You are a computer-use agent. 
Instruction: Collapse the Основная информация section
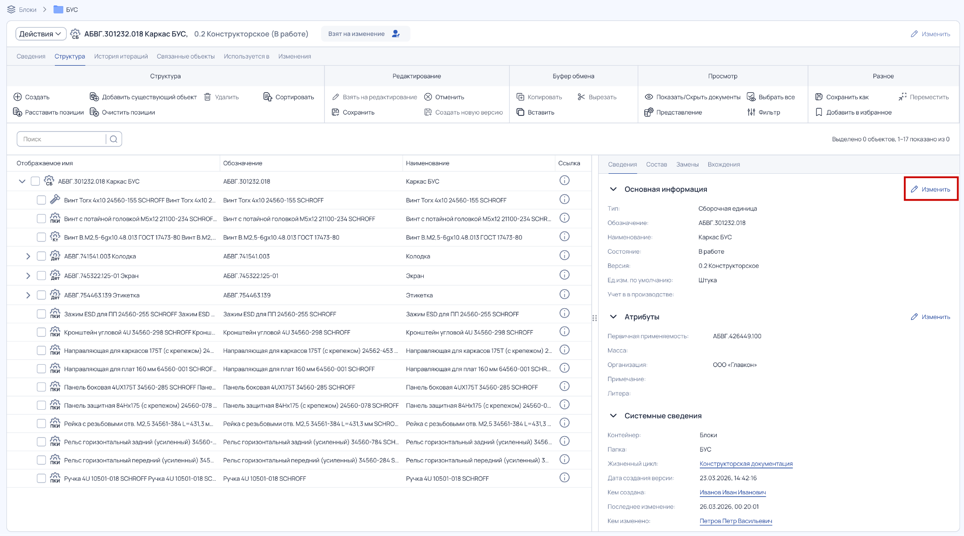(613, 189)
